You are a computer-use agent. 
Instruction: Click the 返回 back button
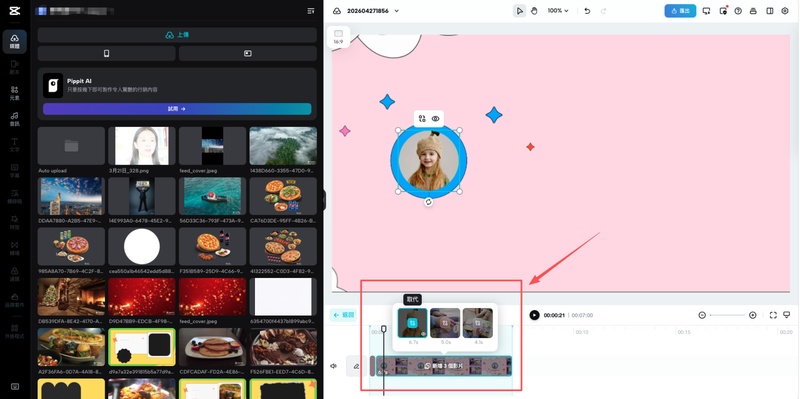coord(343,315)
